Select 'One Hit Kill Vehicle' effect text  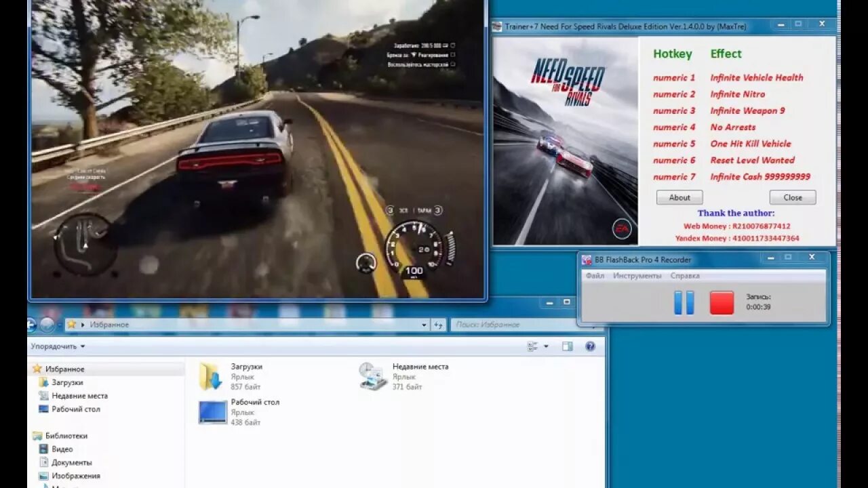tap(750, 144)
